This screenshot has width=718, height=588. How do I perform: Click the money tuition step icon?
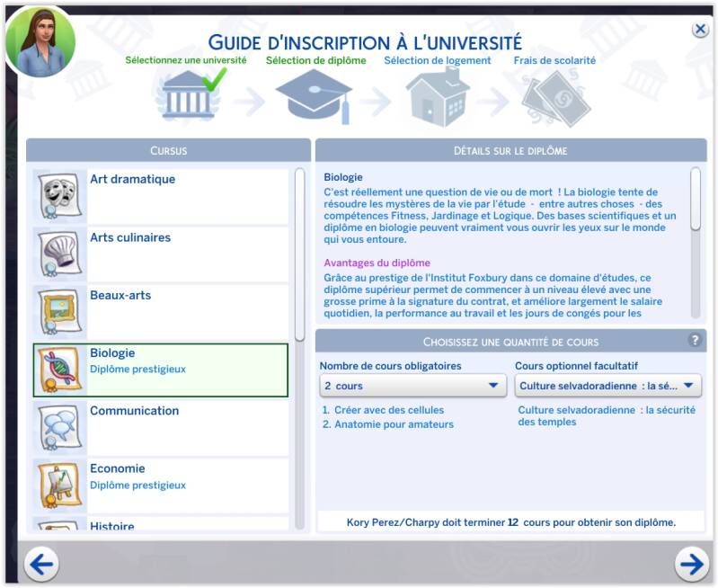(556, 99)
